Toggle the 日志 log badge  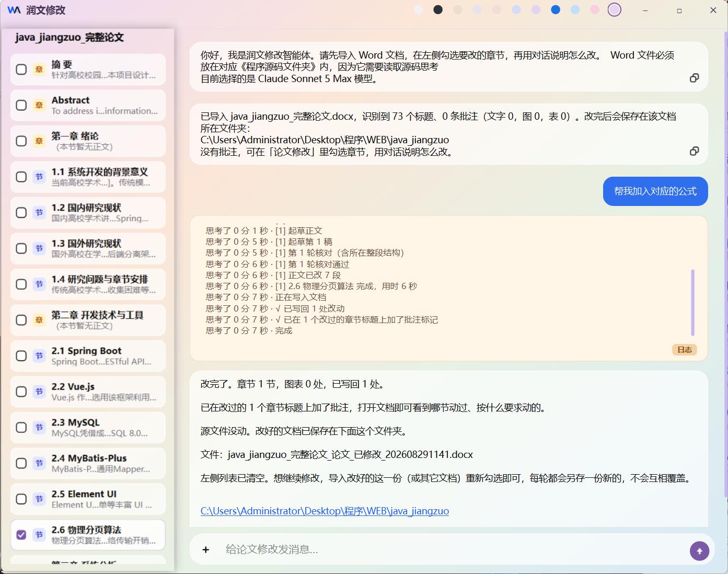click(685, 350)
